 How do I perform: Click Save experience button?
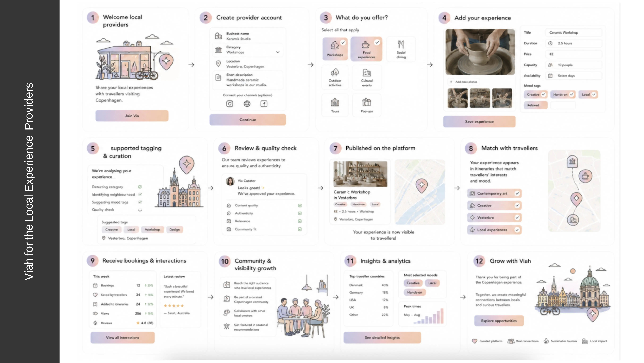tap(479, 122)
